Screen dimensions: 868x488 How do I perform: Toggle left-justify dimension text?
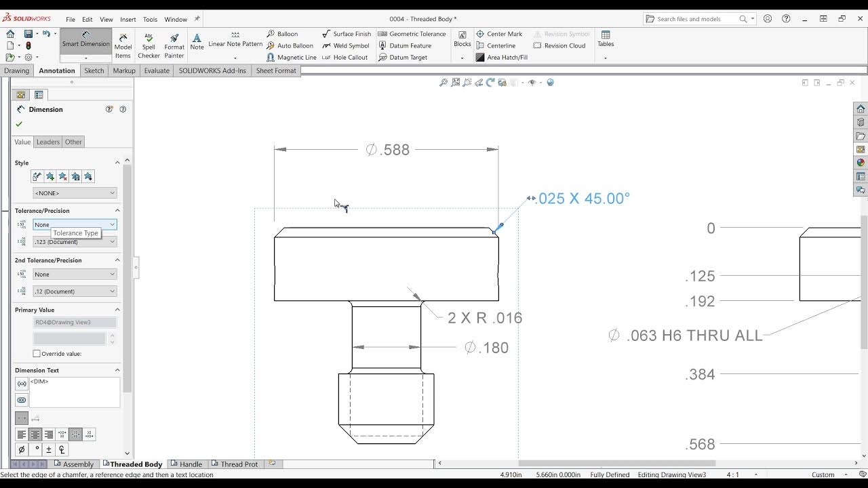(22, 434)
